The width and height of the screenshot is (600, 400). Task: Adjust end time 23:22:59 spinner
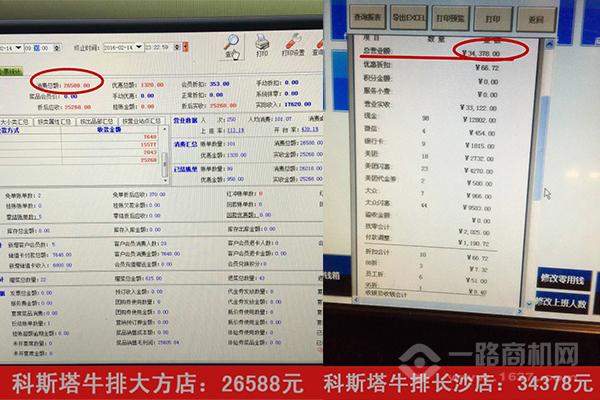coord(177,47)
